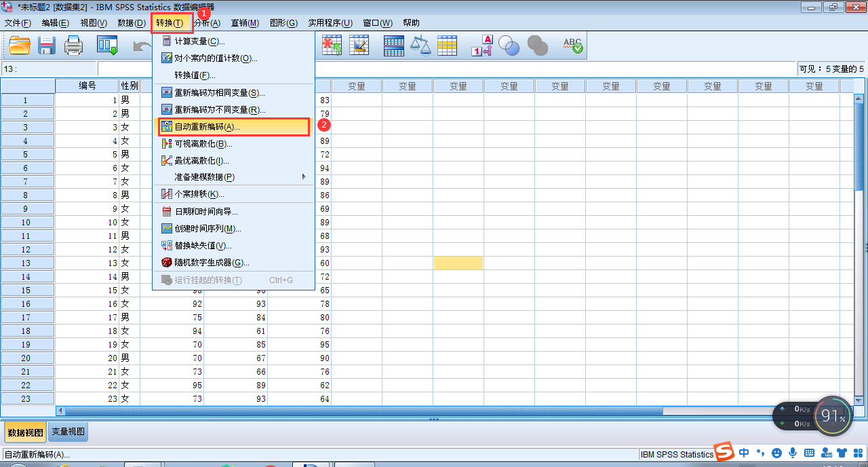868x467 pixels.
Task: Choose 随机数字生成器(G)... menu entry
Action: tap(233, 263)
